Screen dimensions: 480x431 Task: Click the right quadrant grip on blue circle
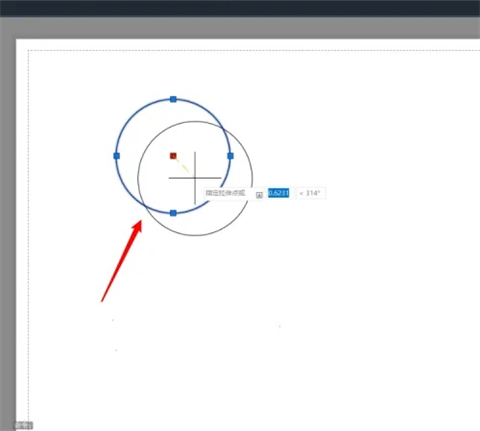(x=230, y=156)
